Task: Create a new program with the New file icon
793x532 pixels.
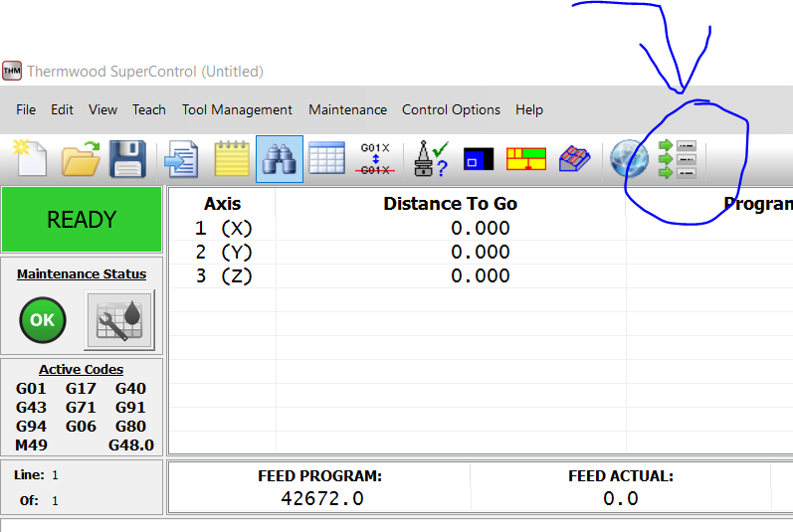Action: pyautogui.click(x=31, y=159)
